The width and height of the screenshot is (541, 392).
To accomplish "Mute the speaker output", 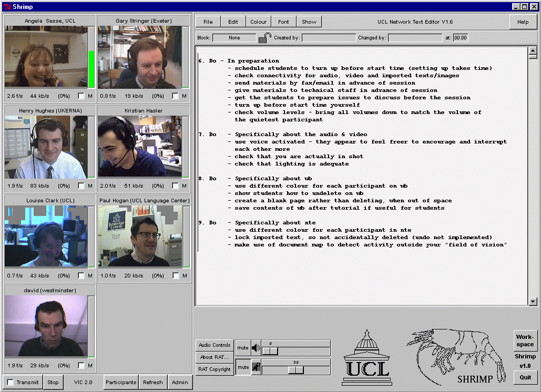I will pyautogui.click(x=242, y=348).
